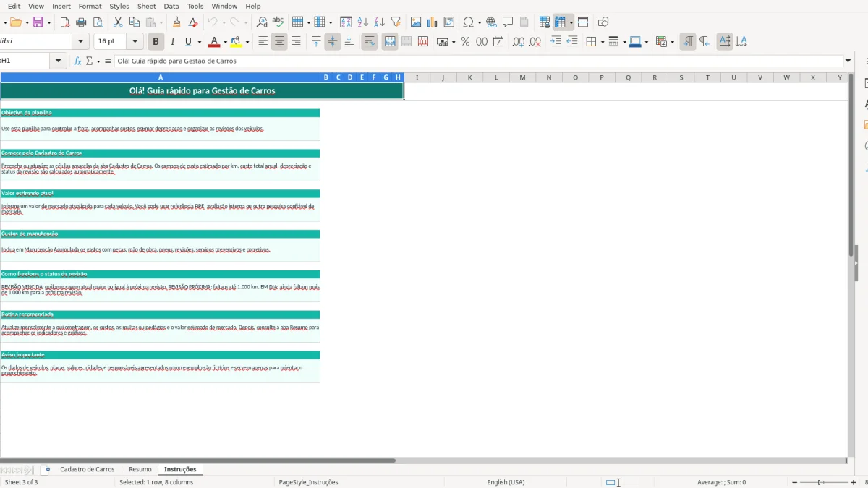Copy the selection
Image resolution: width=868 pixels, height=488 pixels.
click(134, 22)
